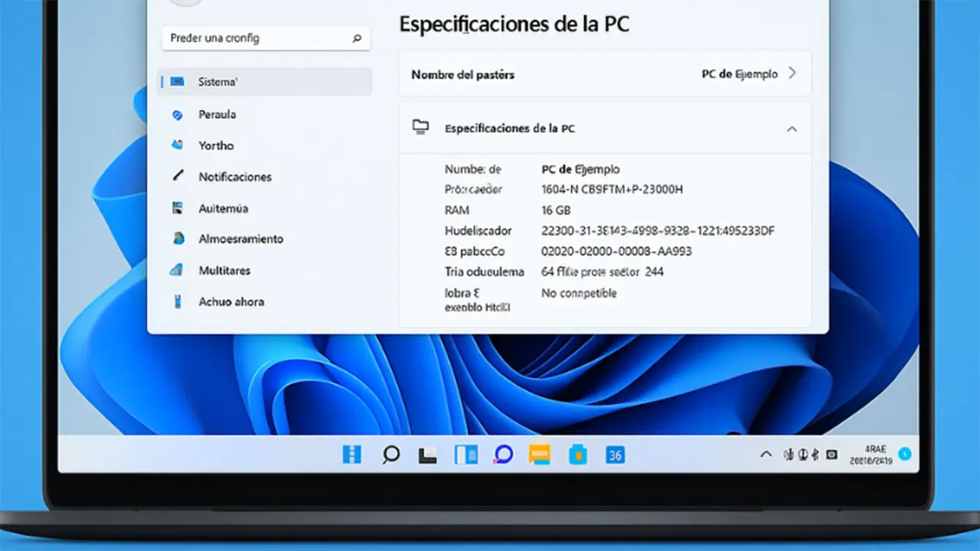Open the taskbar search magnifier icon

tap(391, 455)
